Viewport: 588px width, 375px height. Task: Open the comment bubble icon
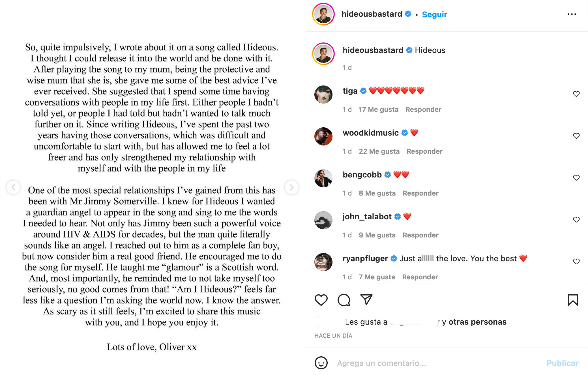[x=344, y=300]
